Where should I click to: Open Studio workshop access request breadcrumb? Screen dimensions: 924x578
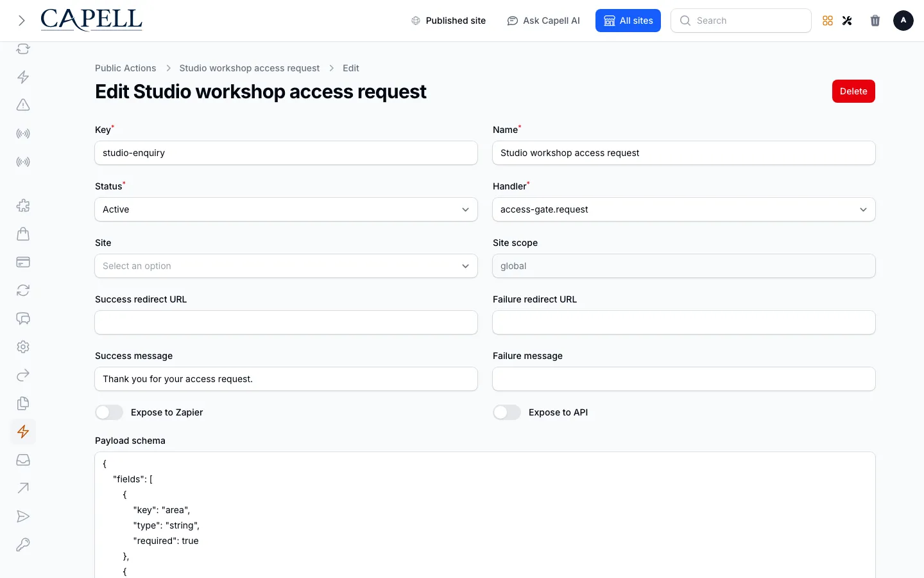click(250, 68)
